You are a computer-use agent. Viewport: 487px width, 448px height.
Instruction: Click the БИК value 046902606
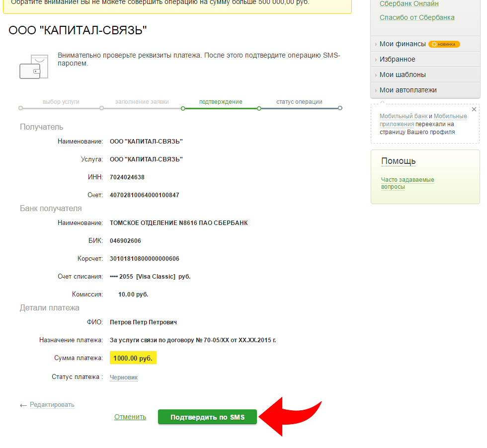pyautogui.click(x=125, y=241)
